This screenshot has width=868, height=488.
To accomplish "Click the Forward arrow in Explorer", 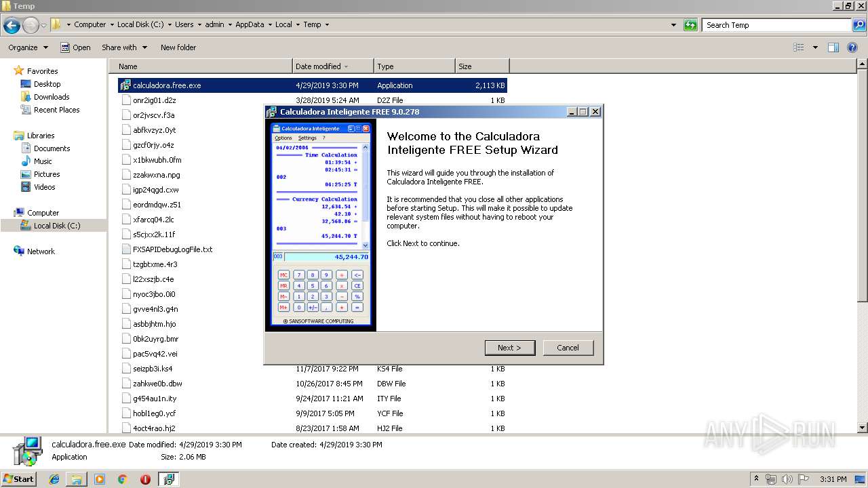I will coord(31,26).
